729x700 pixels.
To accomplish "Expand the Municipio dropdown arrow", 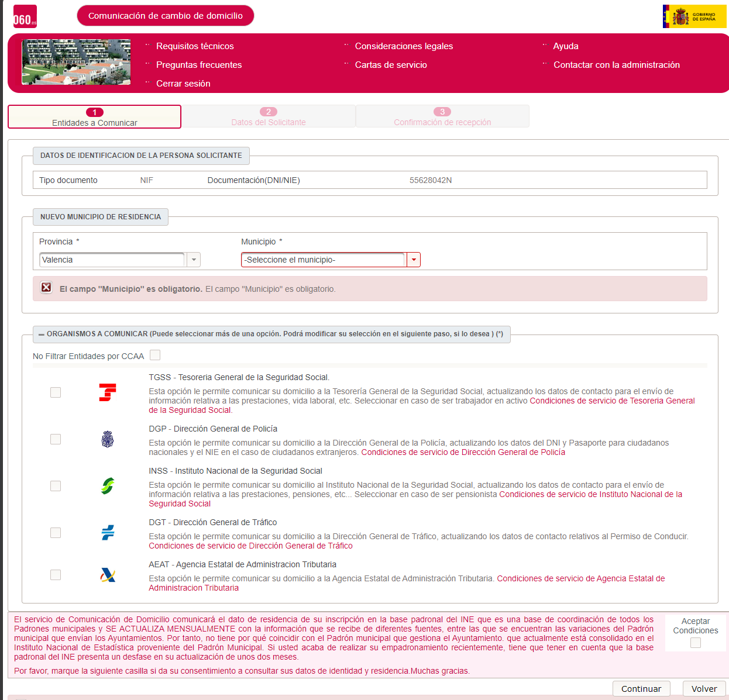I will [x=414, y=260].
